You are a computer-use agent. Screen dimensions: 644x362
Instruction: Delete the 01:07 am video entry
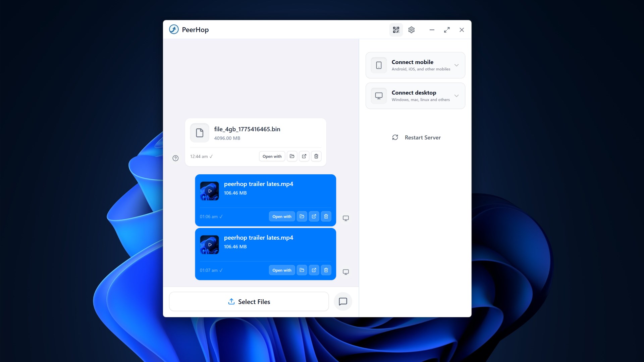[x=326, y=270]
